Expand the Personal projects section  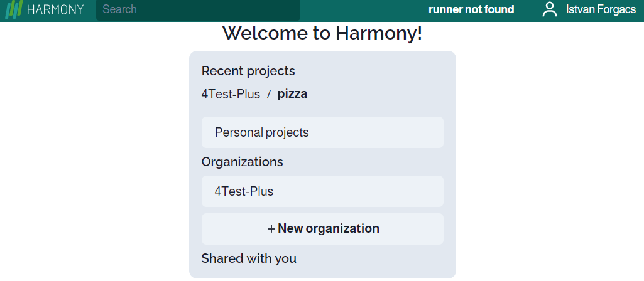click(322, 132)
